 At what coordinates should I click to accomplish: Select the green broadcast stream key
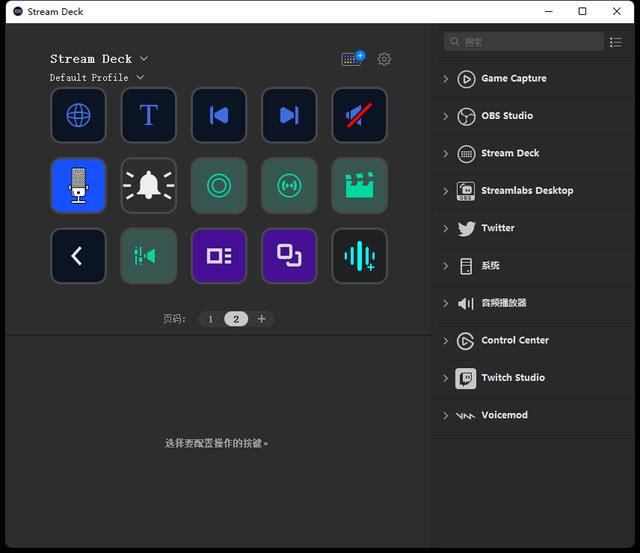pyautogui.click(x=289, y=186)
